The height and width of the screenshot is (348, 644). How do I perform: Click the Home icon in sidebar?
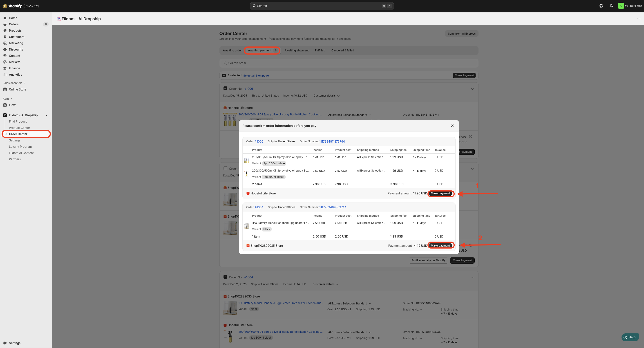(5, 18)
